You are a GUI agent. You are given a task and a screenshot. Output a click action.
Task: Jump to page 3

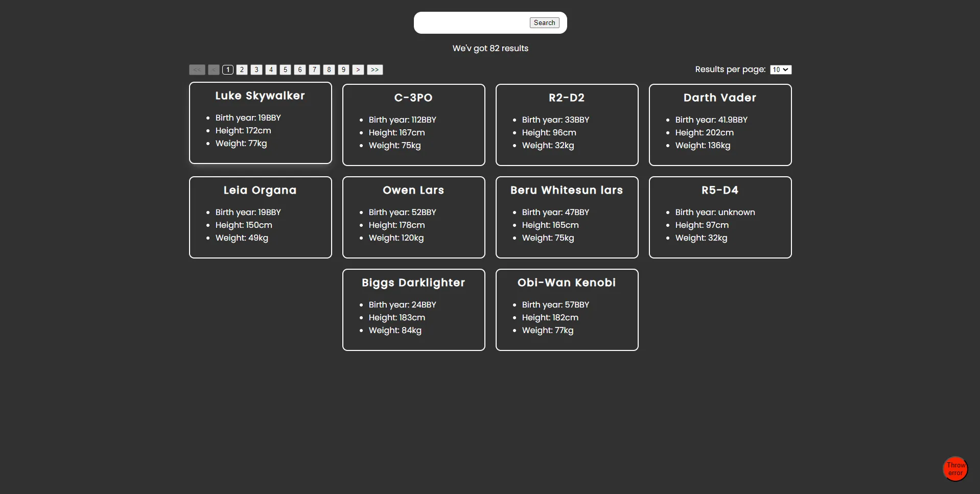[256, 69]
